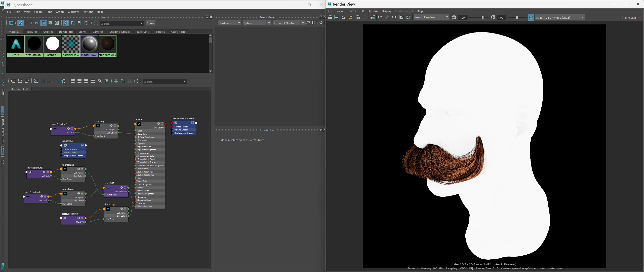
Task: Switch to the Lights tab
Action: [x=83, y=32]
